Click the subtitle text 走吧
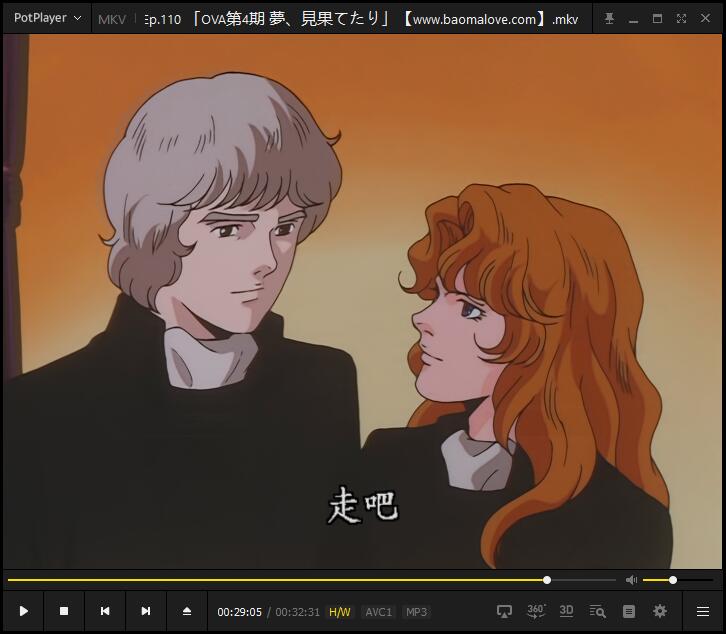This screenshot has height=634, width=726. (363, 505)
